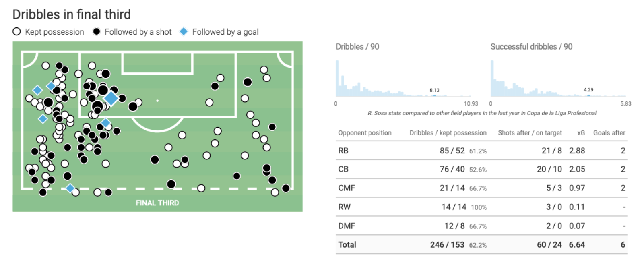The image size is (644, 267).
Task: Click the Followed by a shot legend dot
Action: click(x=97, y=31)
